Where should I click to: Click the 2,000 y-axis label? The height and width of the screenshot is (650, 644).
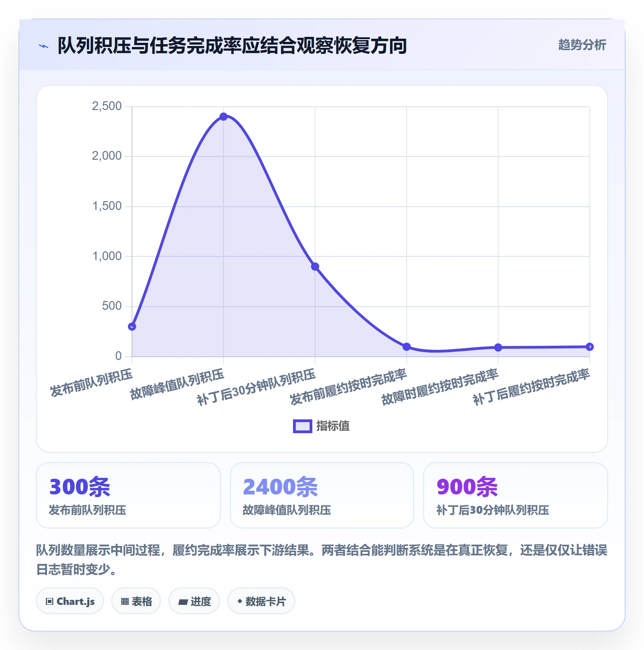point(107,156)
